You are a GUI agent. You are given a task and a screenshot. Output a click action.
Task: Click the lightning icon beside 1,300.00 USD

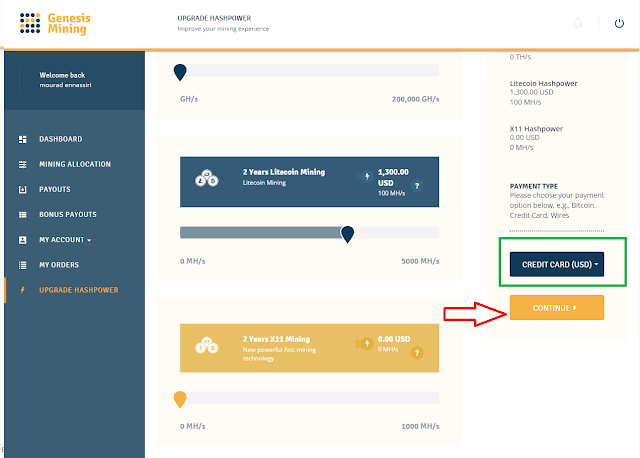click(366, 176)
